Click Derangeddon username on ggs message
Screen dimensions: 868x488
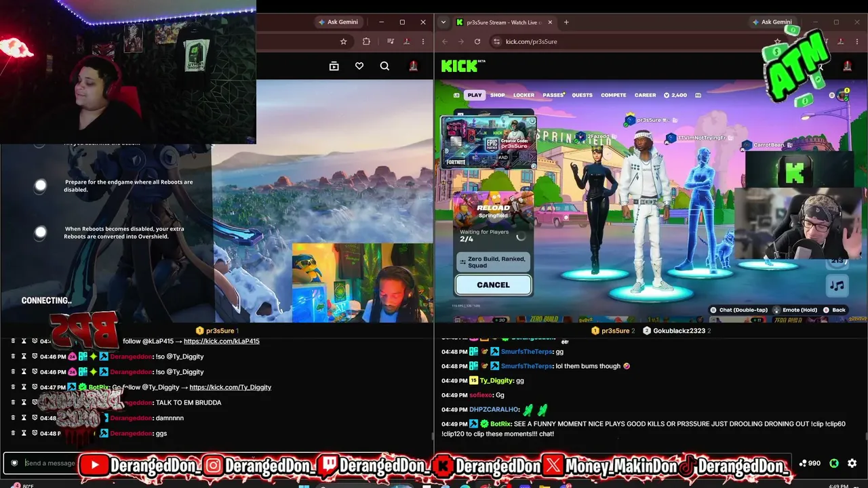132,433
